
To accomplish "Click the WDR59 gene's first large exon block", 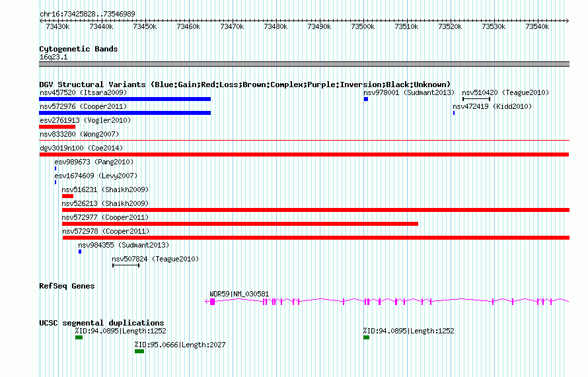I will [x=213, y=302].
